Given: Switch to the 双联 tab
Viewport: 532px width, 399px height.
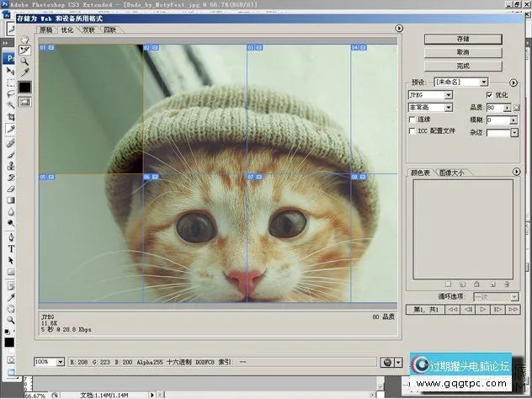Looking at the screenshot, I should [89, 29].
